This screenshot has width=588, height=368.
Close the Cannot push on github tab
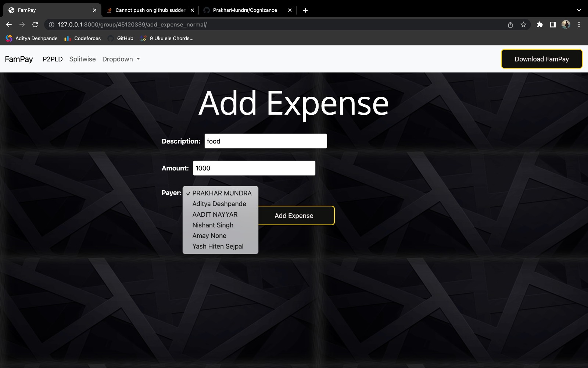(192, 10)
